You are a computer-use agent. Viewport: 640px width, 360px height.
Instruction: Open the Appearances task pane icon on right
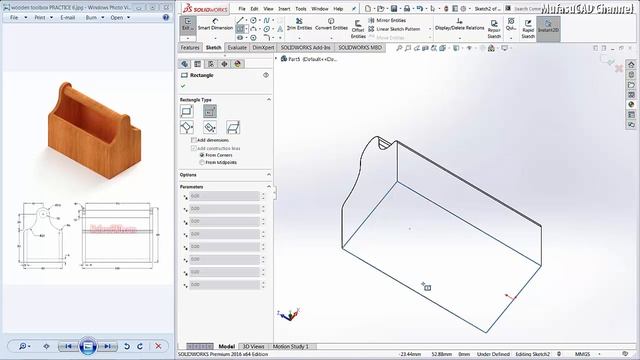coord(631,104)
